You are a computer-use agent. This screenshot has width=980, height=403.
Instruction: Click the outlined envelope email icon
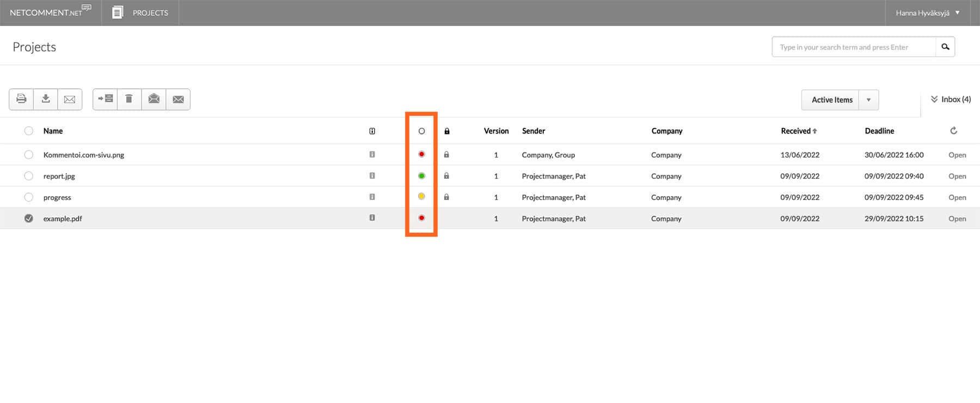click(x=70, y=99)
